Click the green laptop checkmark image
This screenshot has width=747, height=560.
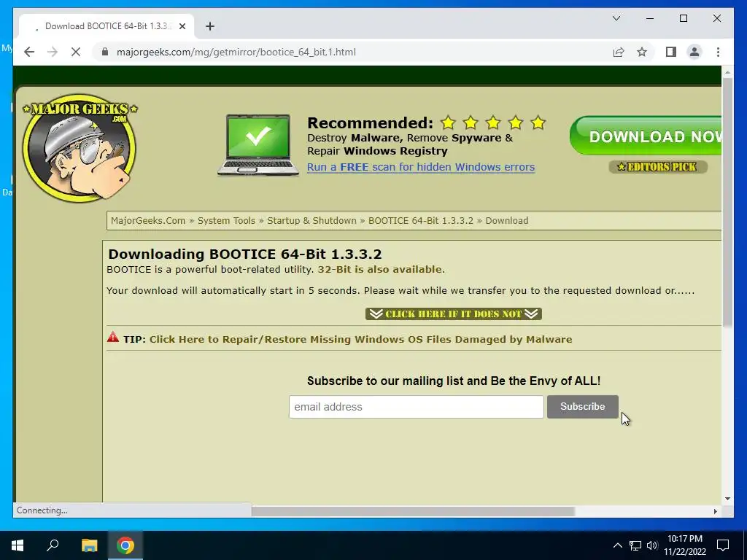(258, 145)
